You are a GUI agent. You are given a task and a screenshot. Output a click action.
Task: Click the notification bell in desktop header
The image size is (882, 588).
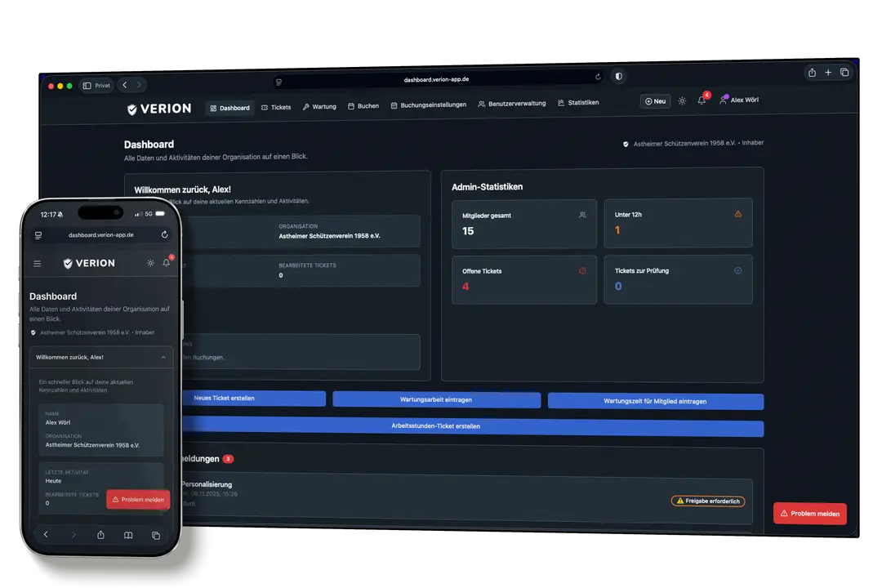pyautogui.click(x=702, y=100)
